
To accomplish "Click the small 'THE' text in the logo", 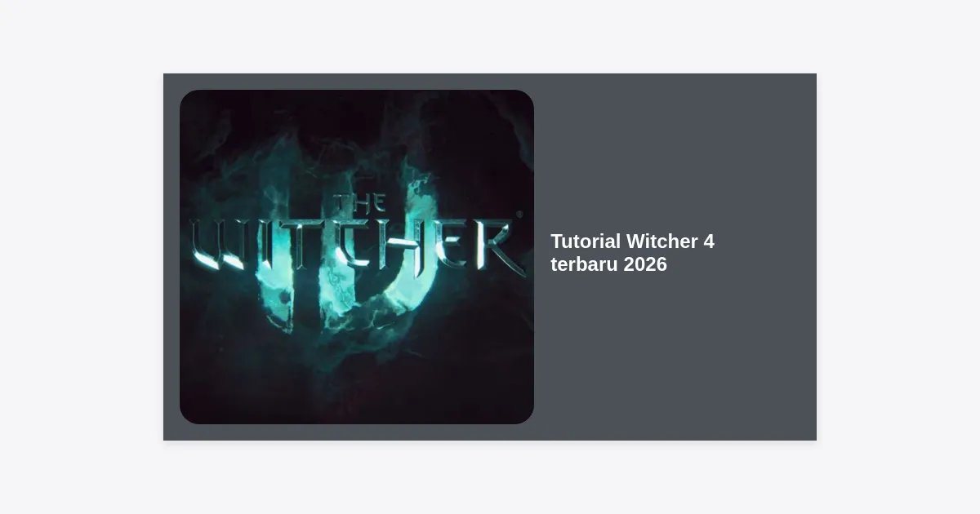I will tap(360, 204).
